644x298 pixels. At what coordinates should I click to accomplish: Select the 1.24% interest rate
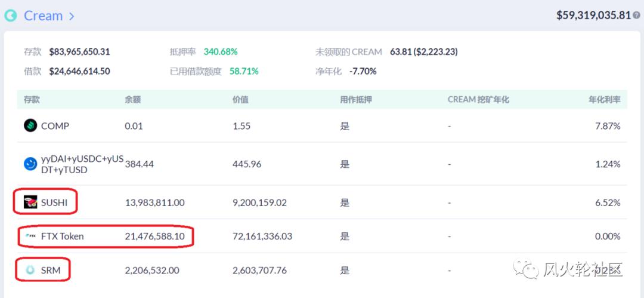[608, 164]
